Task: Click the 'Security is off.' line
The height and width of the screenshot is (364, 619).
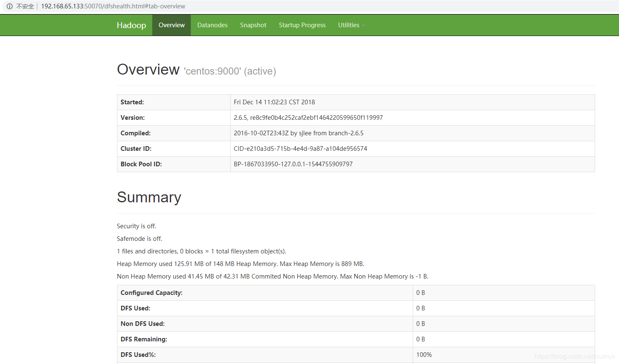Action: coord(137,226)
